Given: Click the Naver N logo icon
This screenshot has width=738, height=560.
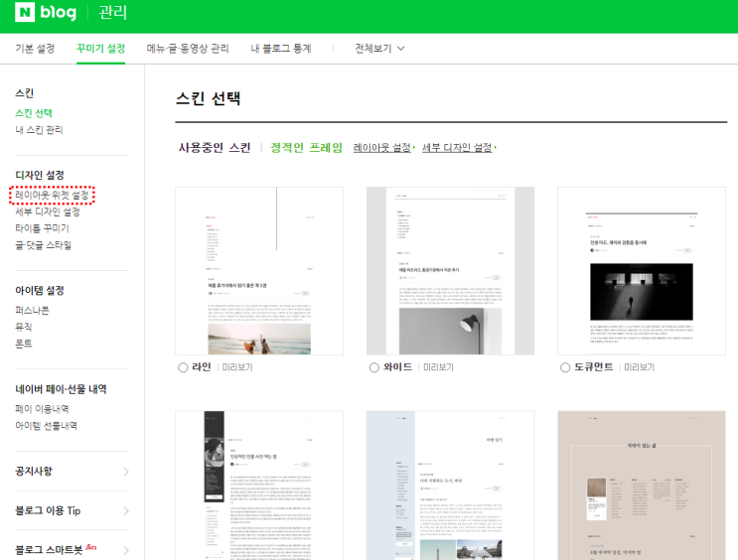Looking at the screenshot, I should click(x=25, y=12).
